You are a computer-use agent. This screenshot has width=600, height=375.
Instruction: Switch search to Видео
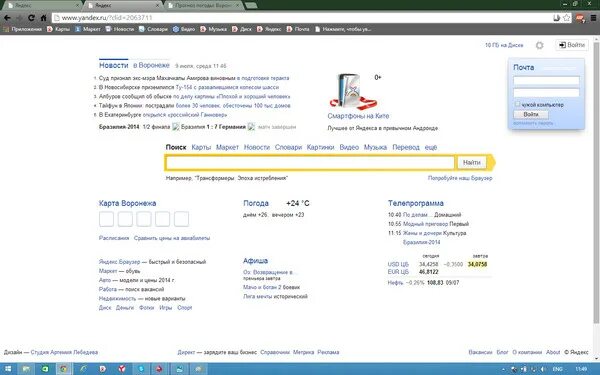[349, 147]
